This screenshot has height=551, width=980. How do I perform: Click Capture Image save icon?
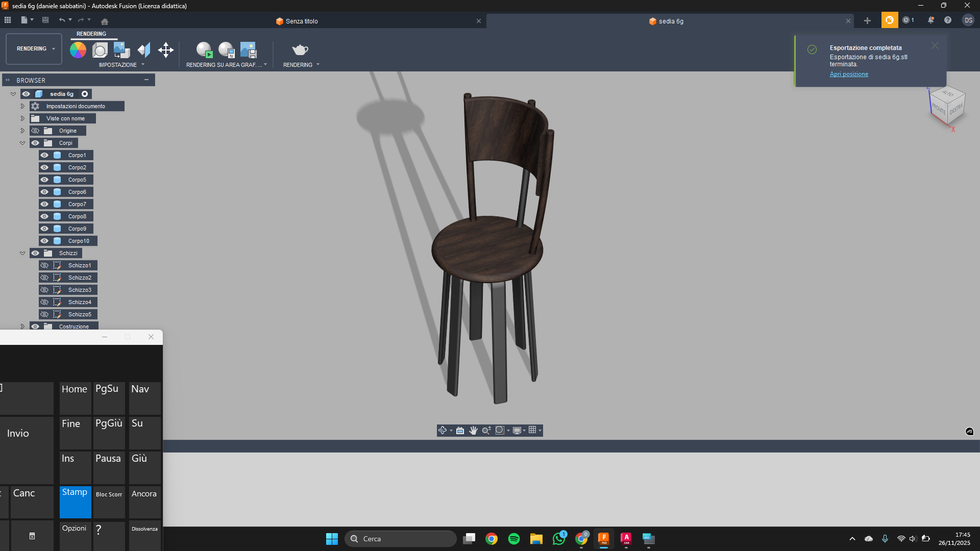point(248,50)
